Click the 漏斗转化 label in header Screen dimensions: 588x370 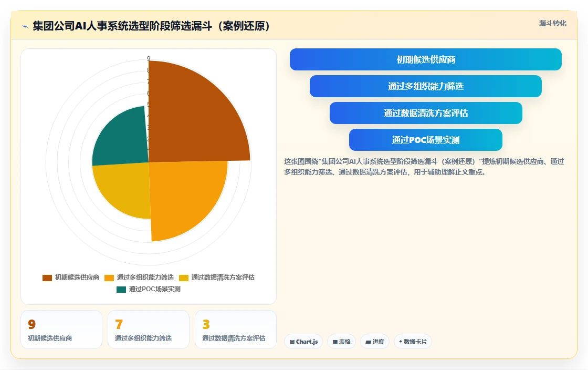click(x=552, y=23)
